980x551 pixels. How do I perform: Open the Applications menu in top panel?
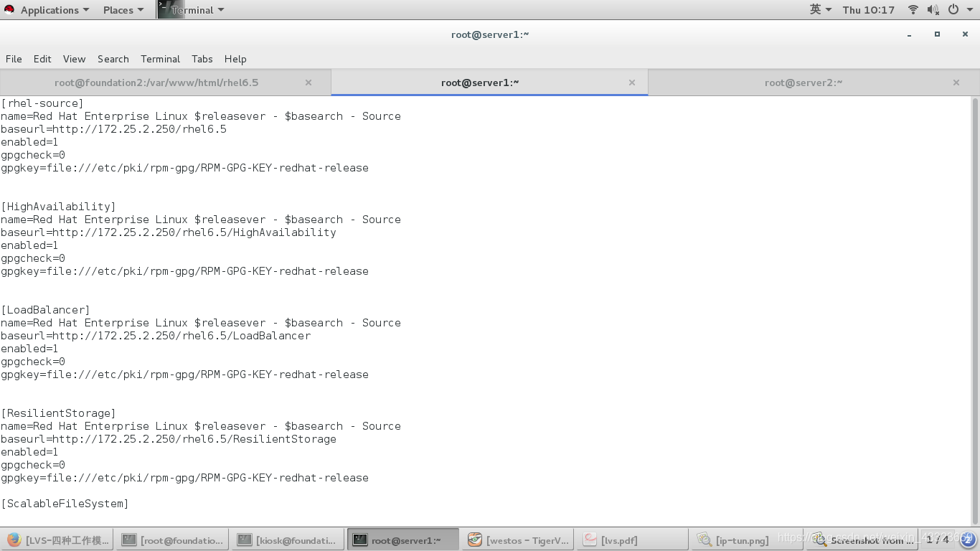55,10
